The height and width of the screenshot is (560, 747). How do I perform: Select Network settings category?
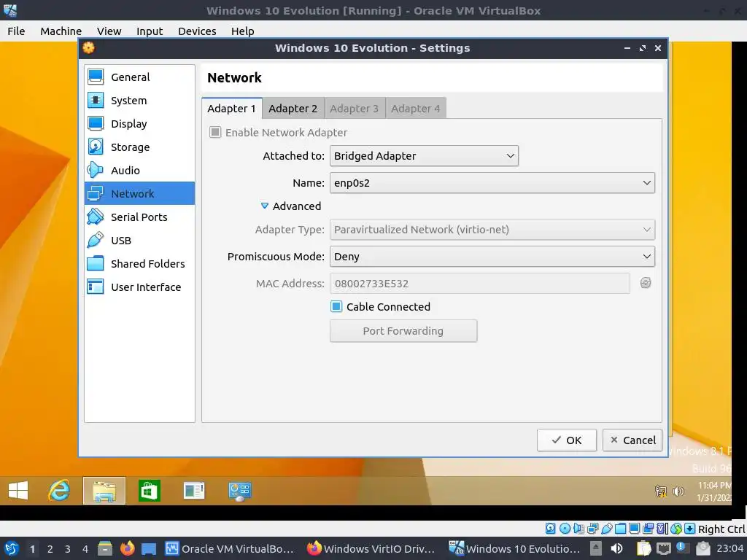pyautogui.click(x=139, y=194)
